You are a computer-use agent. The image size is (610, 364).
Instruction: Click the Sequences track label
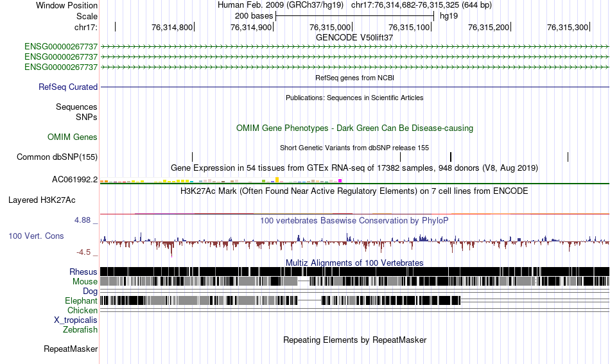[x=76, y=107]
